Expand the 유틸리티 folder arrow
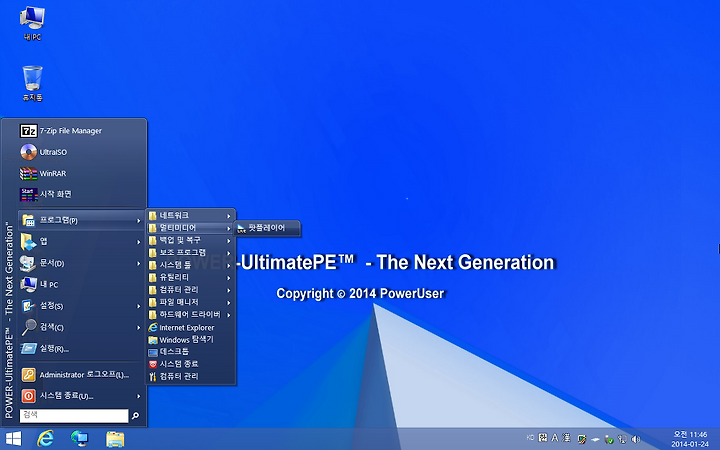720x450 pixels. [228, 278]
